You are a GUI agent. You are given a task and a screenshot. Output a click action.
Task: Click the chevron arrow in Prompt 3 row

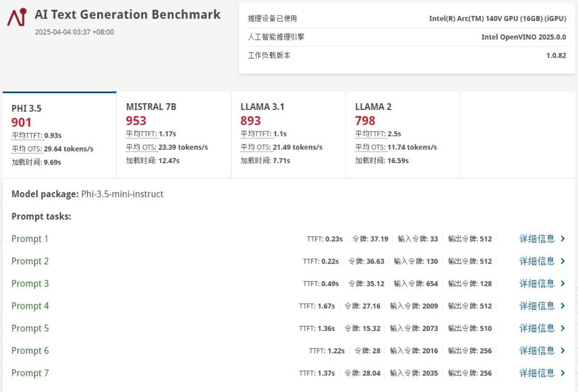[563, 284]
